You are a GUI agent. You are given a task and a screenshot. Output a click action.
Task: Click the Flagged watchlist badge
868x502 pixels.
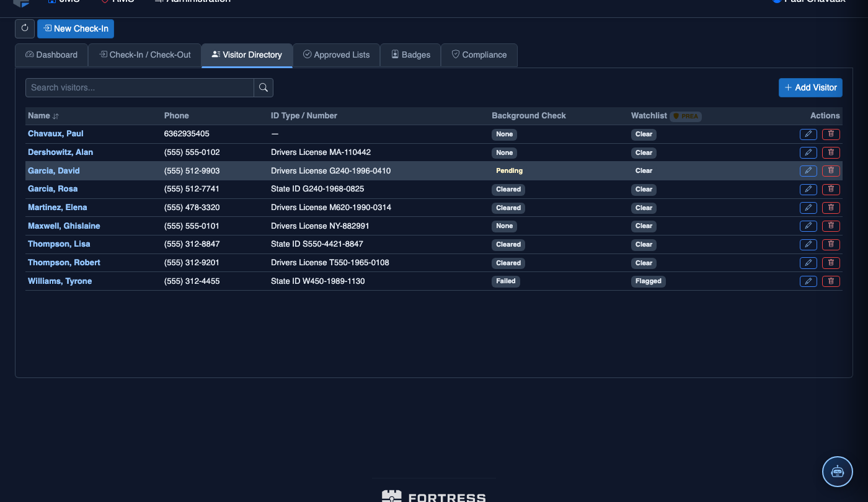pos(649,281)
